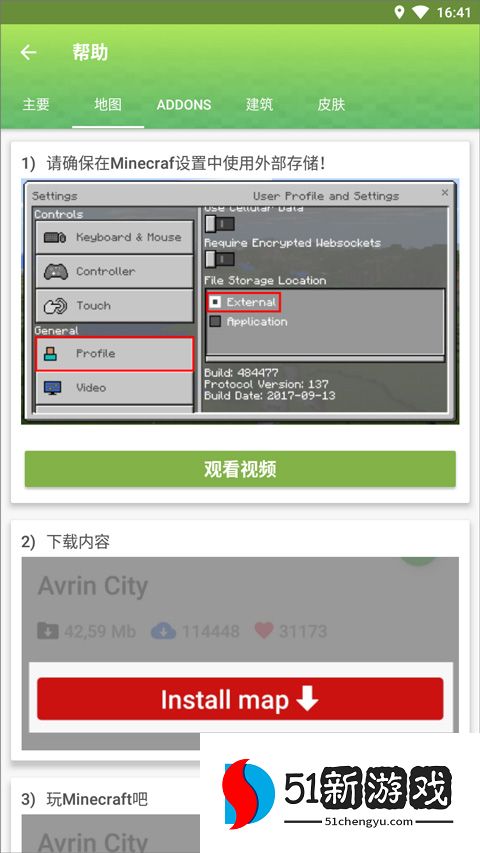Toggle Require Encrypted Websockets switch

[220, 259]
